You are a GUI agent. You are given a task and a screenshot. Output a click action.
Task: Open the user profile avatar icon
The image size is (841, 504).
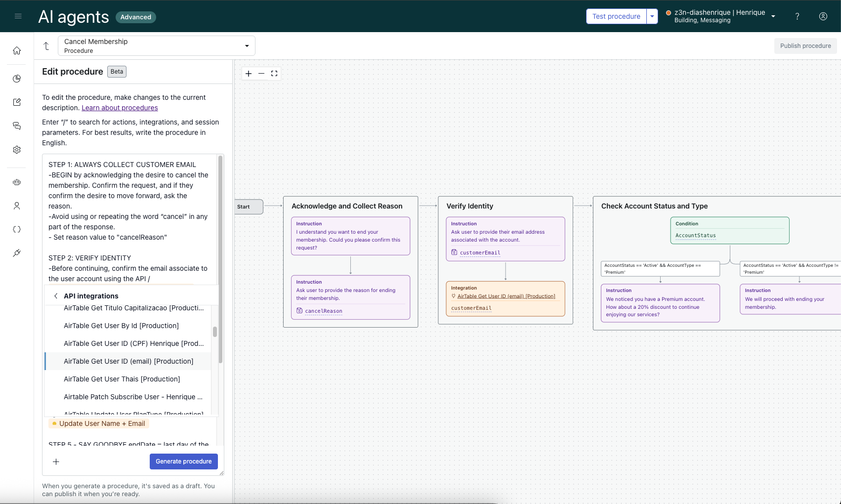823,16
